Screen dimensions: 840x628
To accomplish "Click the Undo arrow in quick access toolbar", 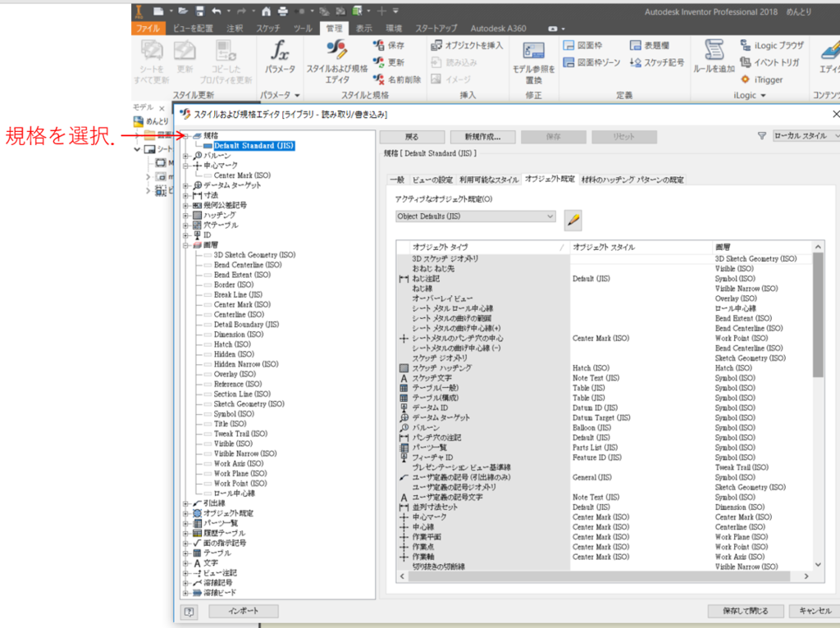I will coord(217,11).
